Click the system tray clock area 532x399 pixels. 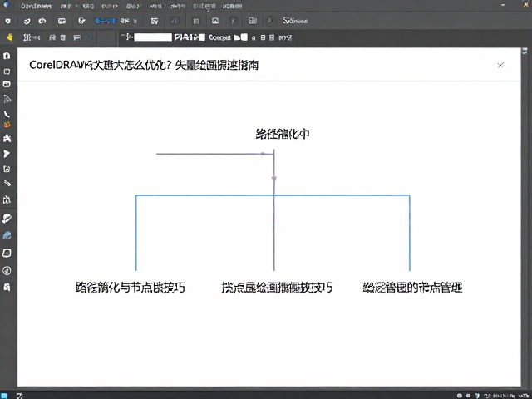coord(509,396)
